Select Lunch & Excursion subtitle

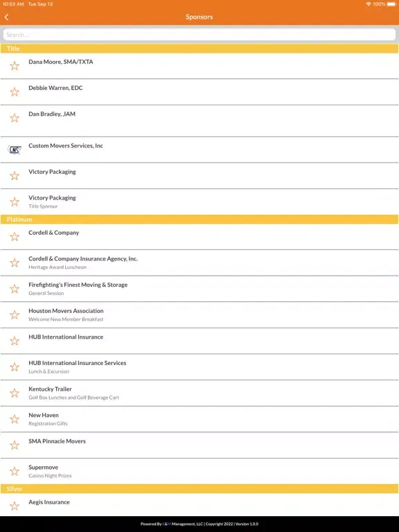click(49, 372)
